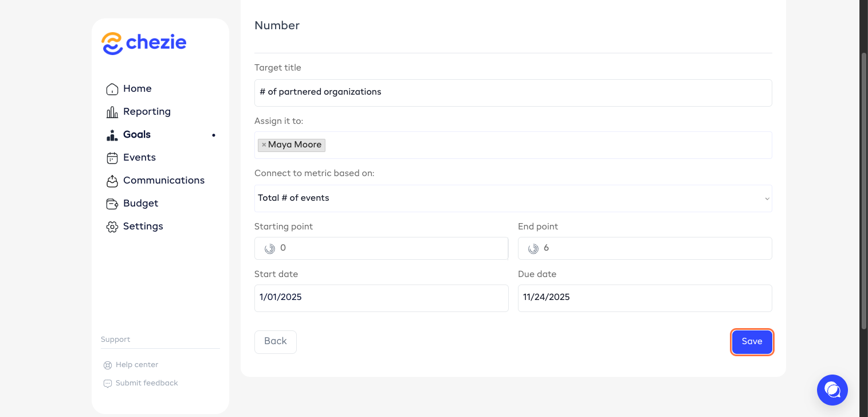Image resolution: width=868 pixels, height=417 pixels.
Task: Click the page's vertical scrollbar
Action: [863, 189]
